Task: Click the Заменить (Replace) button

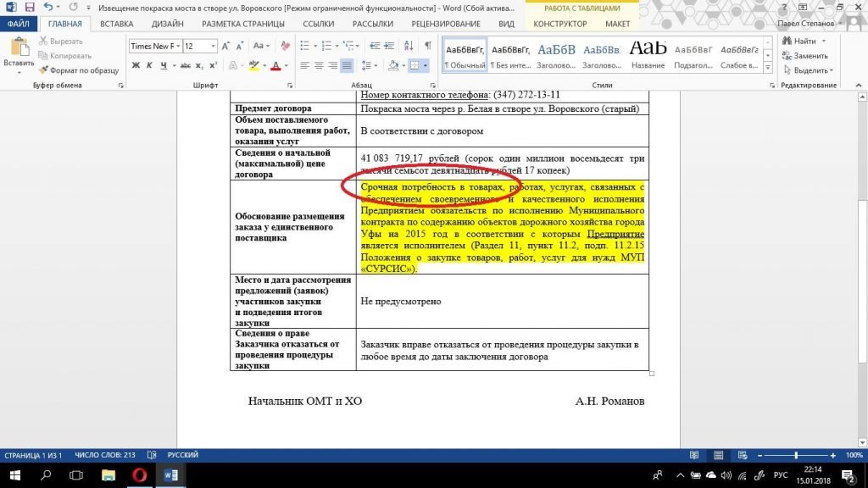Action: pyautogui.click(x=804, y=56)
